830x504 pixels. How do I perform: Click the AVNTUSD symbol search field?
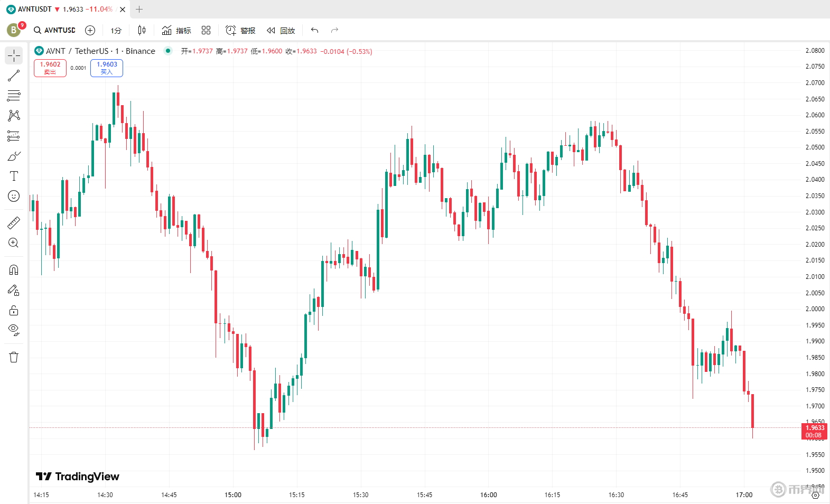[55, 30]
